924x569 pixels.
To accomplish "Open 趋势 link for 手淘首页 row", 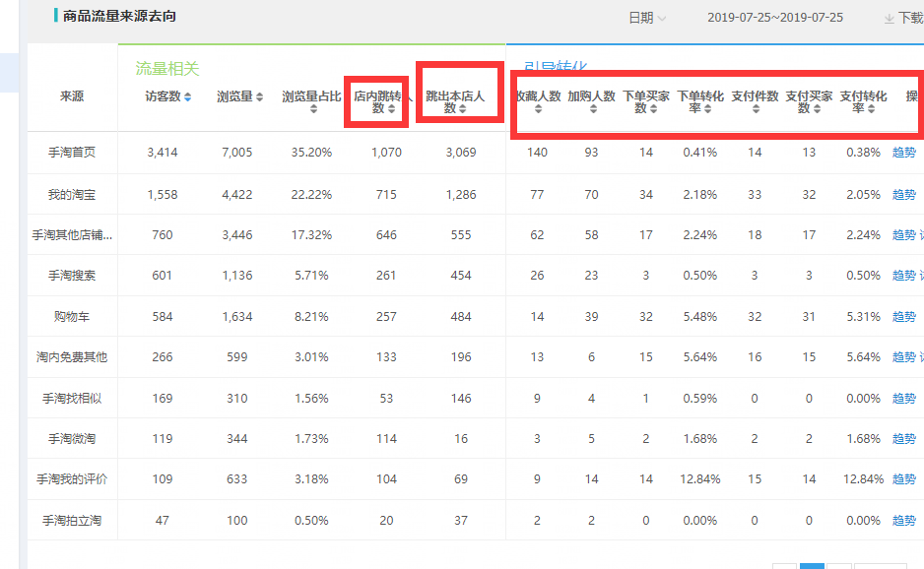I will (x=903, y=153).
